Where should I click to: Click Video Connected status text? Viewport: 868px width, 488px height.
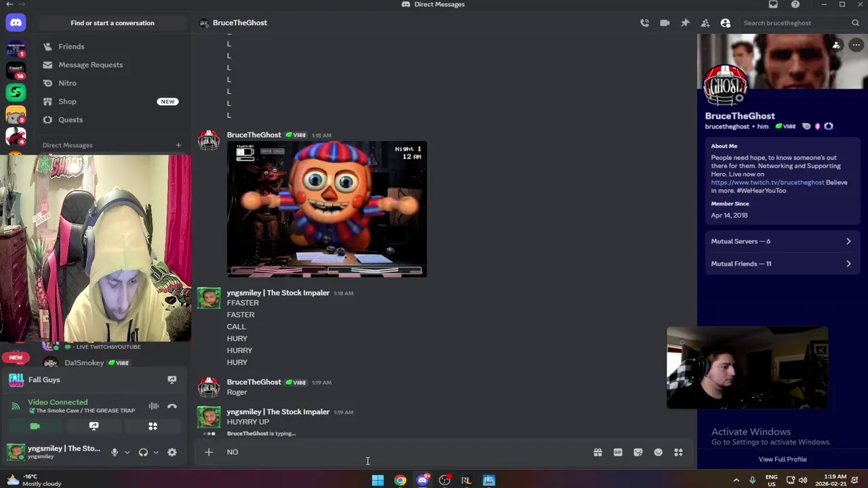tap(58, 403)
